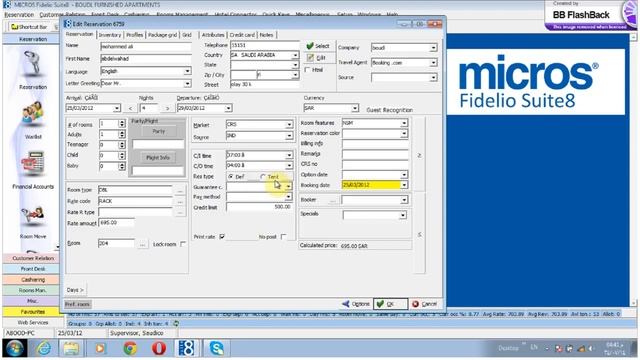Click the Rate amount input field
Viewport: 640px width, 360px height.
coord(116,223)
